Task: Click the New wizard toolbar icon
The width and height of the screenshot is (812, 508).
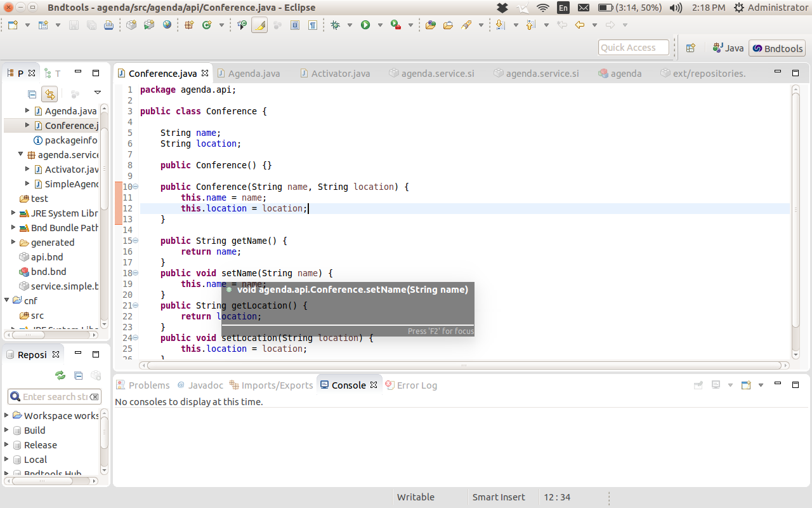Action: [13, 25]
